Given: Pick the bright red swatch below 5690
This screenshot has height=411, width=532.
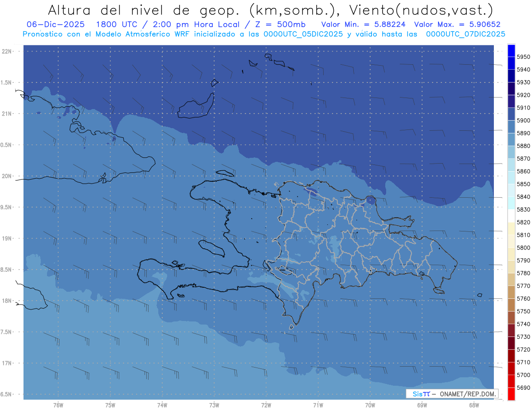Looking at the screenshot, I should pyautogui.click(x=511, y=394).
